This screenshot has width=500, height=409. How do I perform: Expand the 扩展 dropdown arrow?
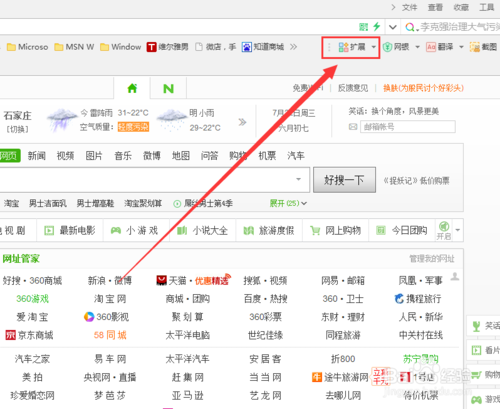click(x=374, y=47)
